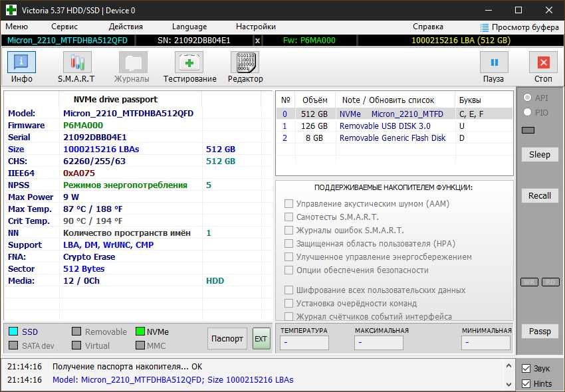Click the green NVMe indicator square
The image size is (565, 392).
click(140, 331)
